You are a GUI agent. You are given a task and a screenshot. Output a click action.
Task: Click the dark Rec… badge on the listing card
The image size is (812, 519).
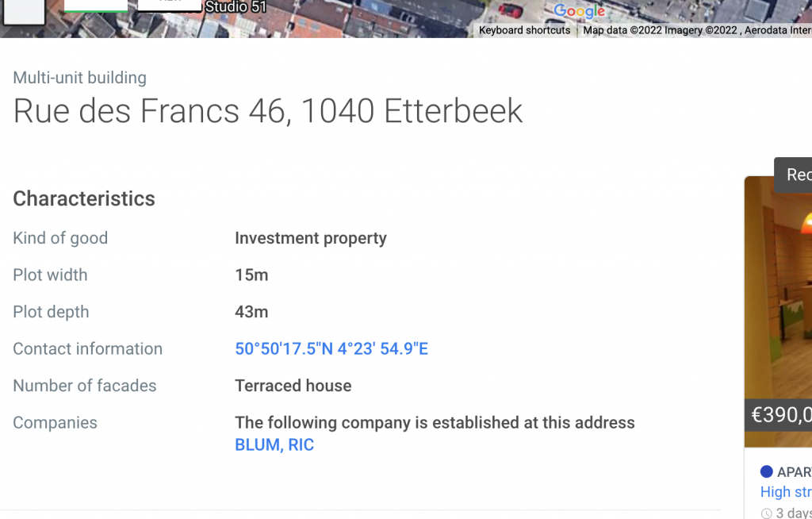pos(793,175)
